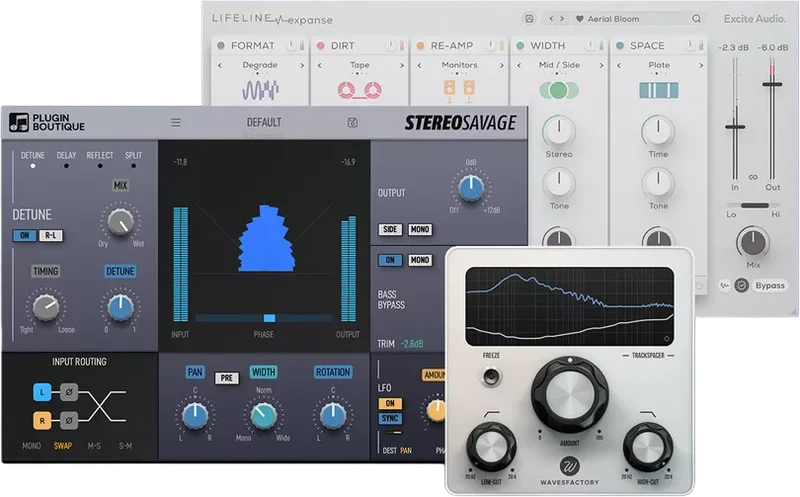The width and height of the screenshot is (800, 497).
Task: Click the R input routing block
Action: click(x=42, y=420)
